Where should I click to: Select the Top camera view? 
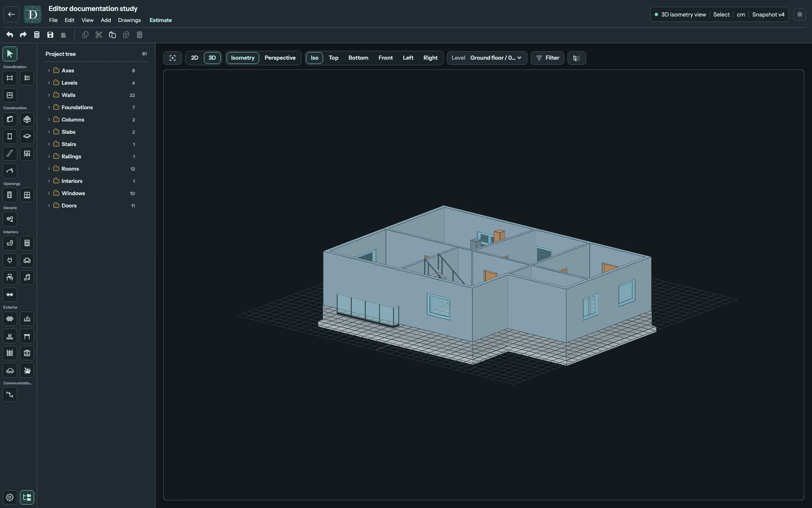click(334, 58)
